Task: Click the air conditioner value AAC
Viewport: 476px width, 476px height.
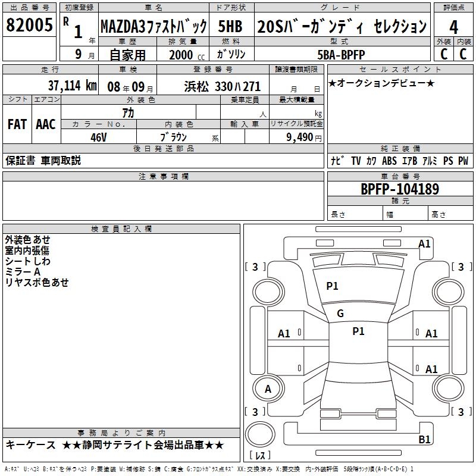Action: point(46,124)
